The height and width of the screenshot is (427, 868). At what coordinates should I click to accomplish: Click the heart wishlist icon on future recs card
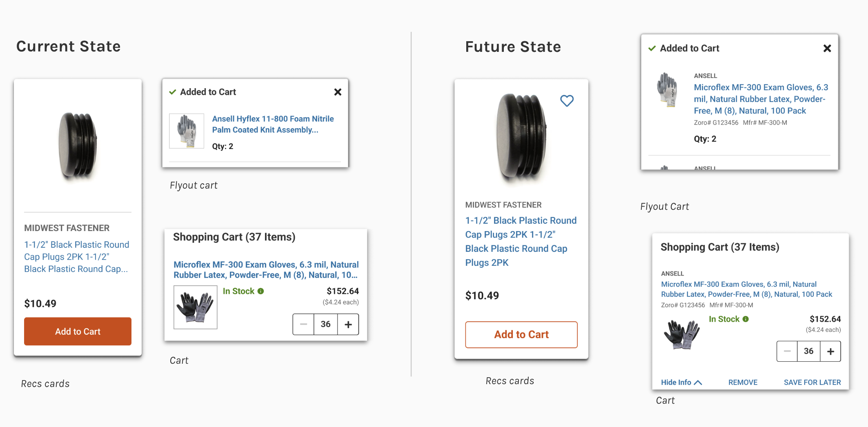[x=567, y=100]
